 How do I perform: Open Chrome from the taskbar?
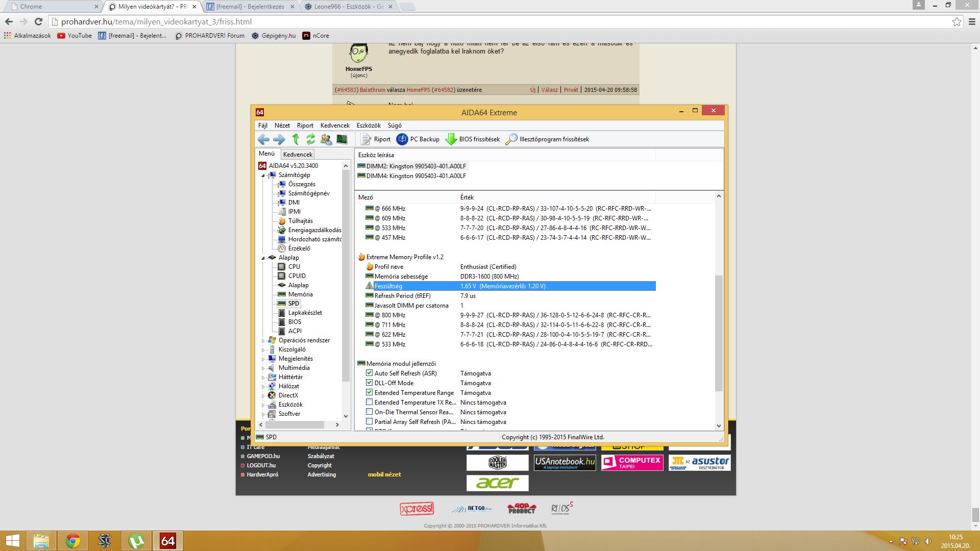pos(73,541)
